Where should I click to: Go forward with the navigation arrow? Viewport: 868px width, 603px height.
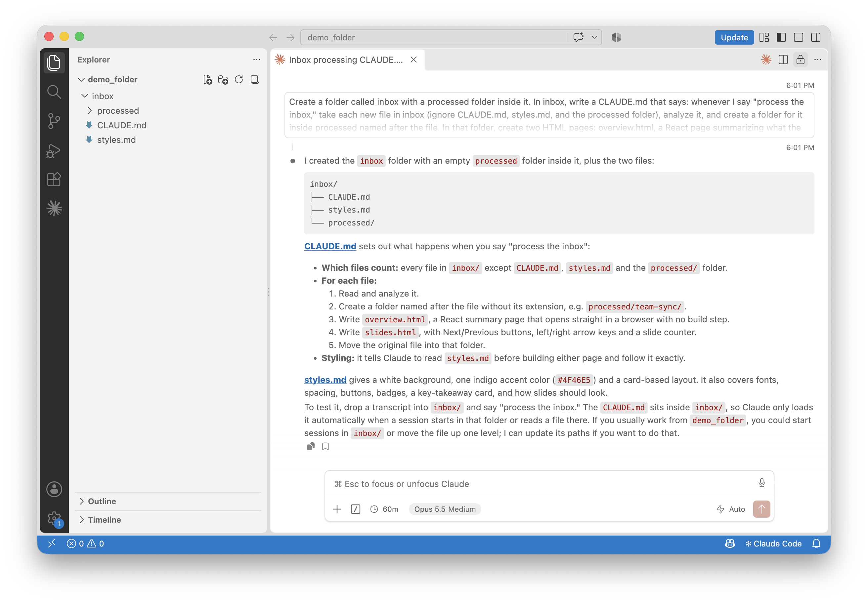(290, 37)
